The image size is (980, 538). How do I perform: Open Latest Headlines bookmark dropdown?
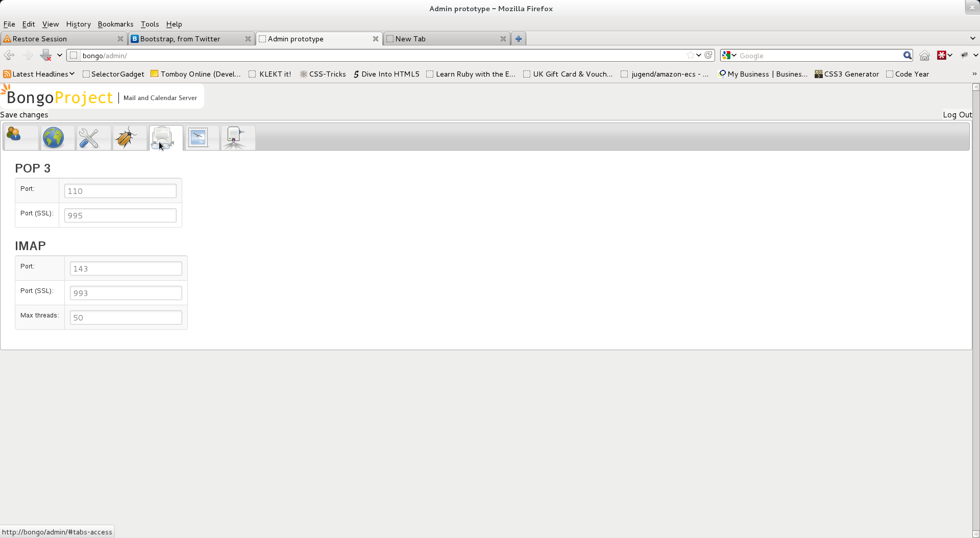click(39, 74)
